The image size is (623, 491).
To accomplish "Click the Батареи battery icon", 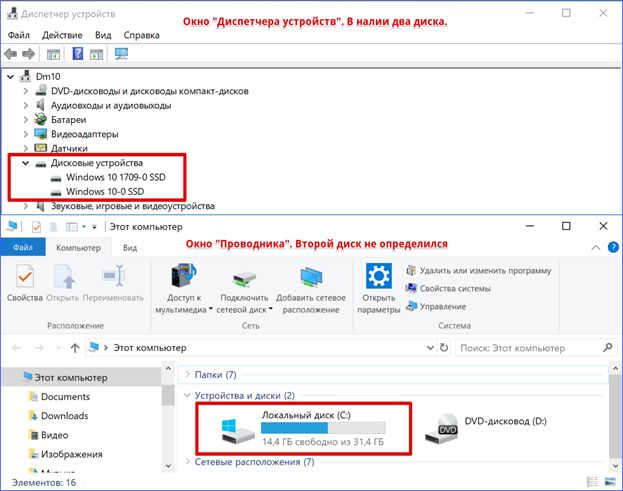I will (40, 119).
